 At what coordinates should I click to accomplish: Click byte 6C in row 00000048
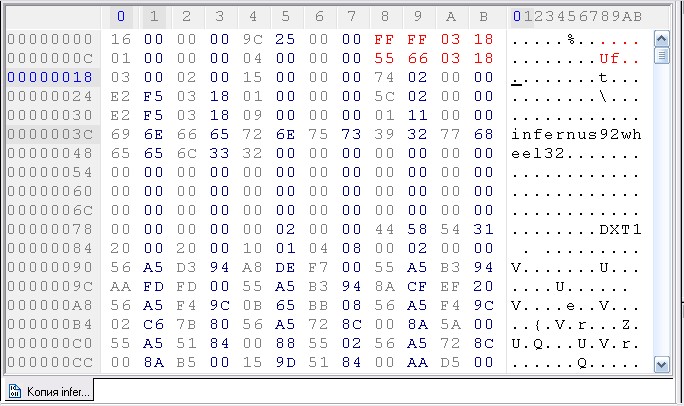click(x=187, y=153)
